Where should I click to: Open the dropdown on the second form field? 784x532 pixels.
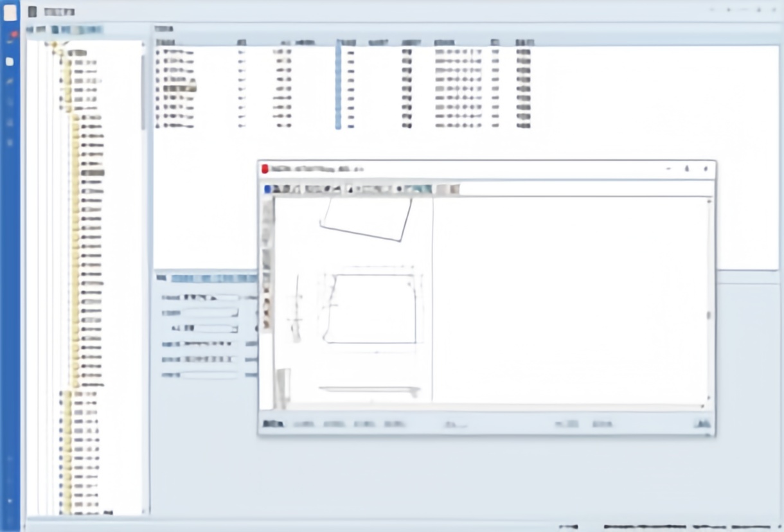(x=235, y=314)
